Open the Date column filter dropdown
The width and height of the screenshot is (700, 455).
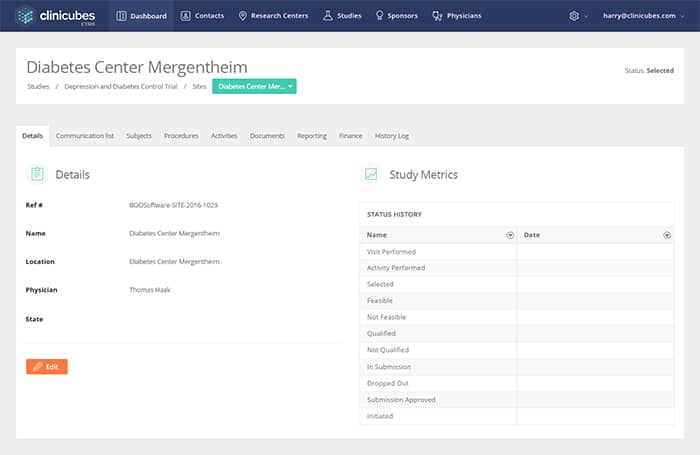click(x=667, y=235)
